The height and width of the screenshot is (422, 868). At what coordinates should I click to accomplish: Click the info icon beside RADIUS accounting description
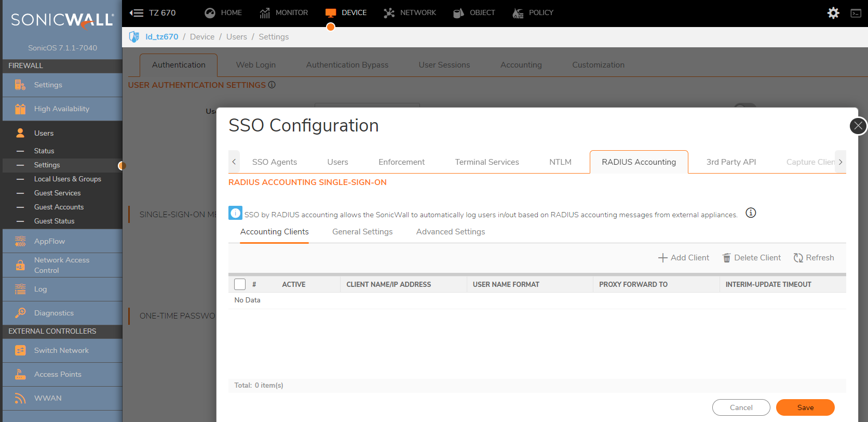(751, 213)
